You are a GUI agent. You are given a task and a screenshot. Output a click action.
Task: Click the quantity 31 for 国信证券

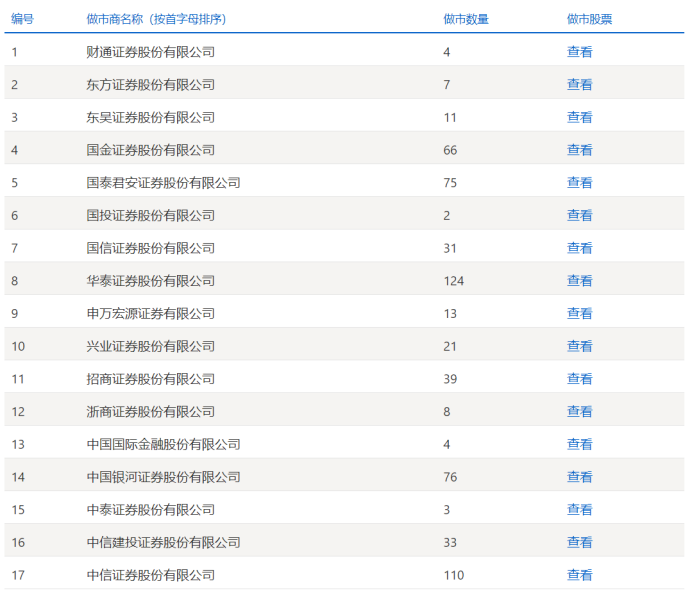point(450,248)
